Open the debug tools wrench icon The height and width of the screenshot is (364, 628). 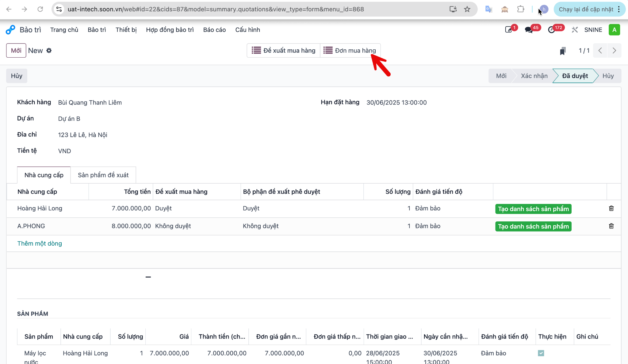pos(575,30)
